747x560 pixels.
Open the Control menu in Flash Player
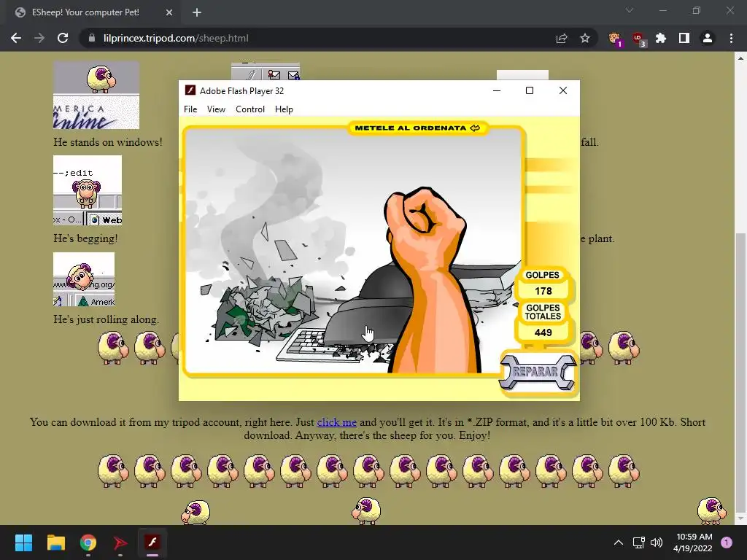point(250,109)
